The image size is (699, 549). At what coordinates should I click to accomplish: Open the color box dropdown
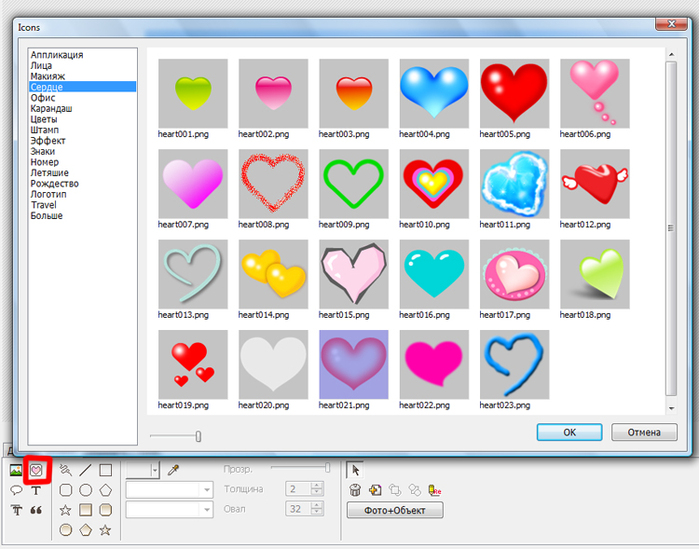155,470
